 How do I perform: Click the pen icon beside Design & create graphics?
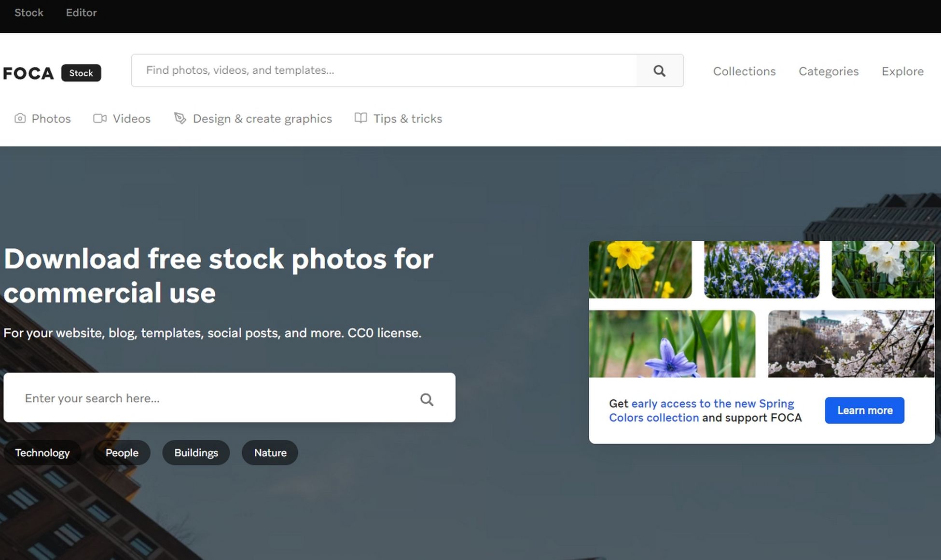pyautogui.click(x=180, y=118)
